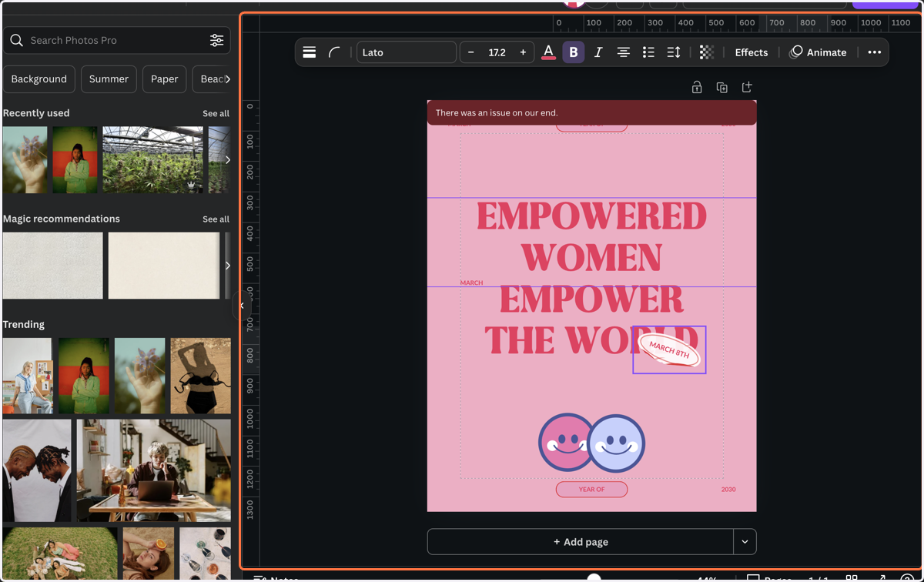
Task: Increase font size with plus button
Action: coord(523,52)
